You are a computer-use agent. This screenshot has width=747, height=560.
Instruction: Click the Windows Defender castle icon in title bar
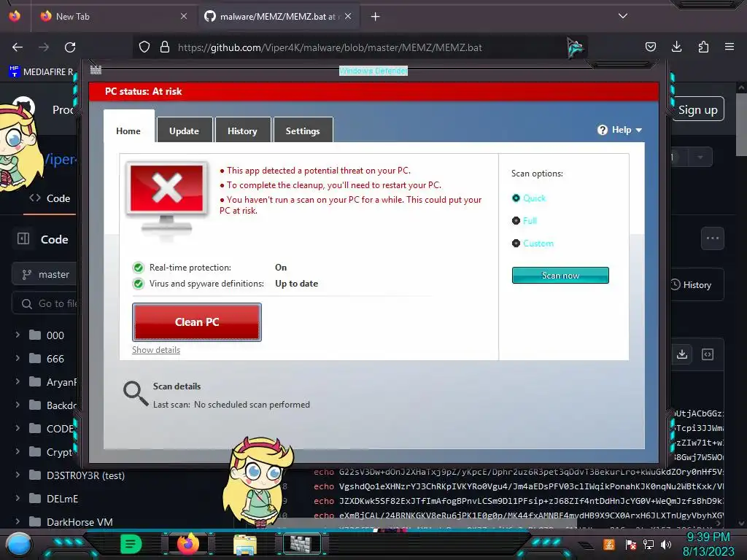pos(96,70)
